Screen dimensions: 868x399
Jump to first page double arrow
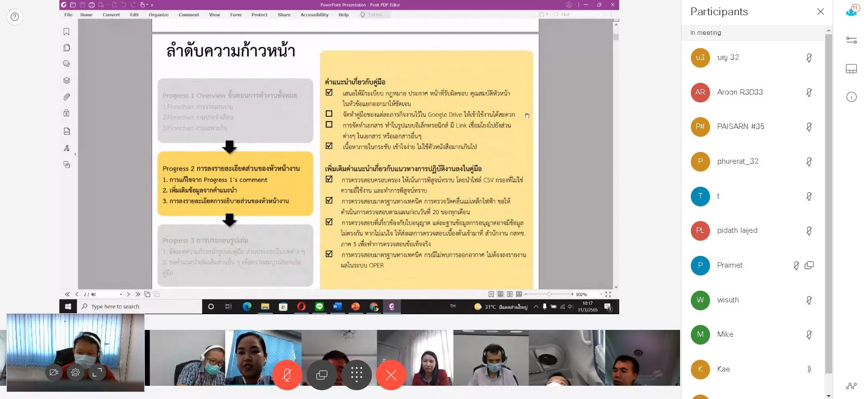(67, 295)
